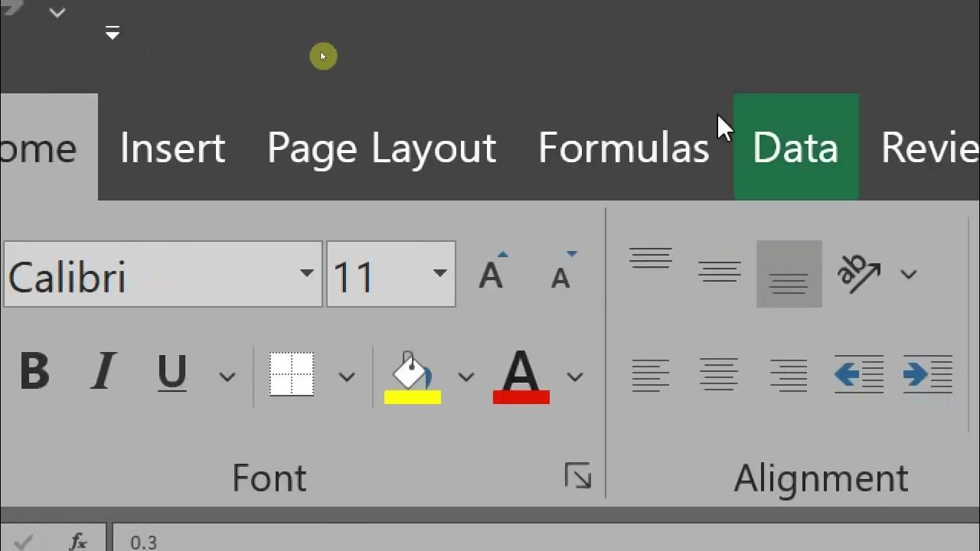
Task: Toggle bottom align button
Action: click(789, 274)
